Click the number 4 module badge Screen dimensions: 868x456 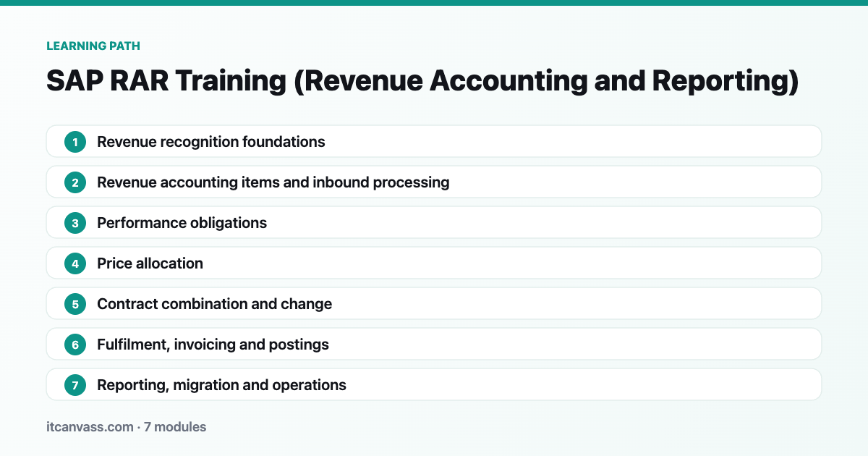coord(75,263)
